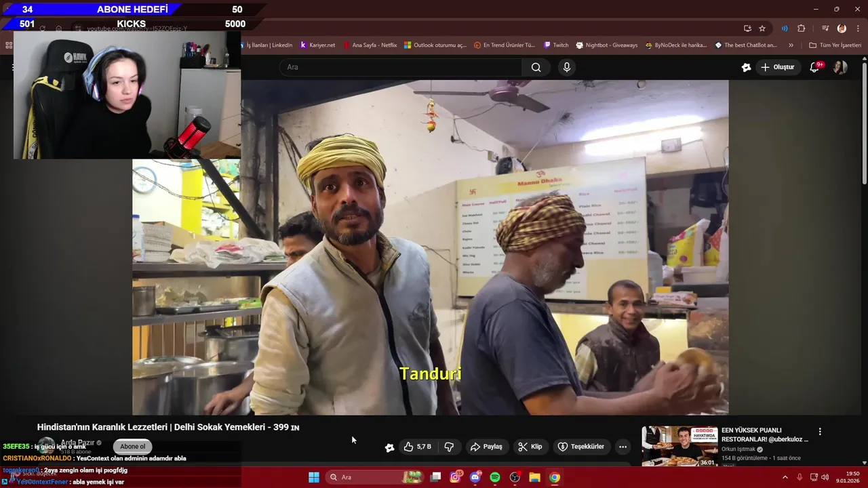Open Arda Pazır channel name link
The height and width of the screenshot is (488, 868).
77,443
